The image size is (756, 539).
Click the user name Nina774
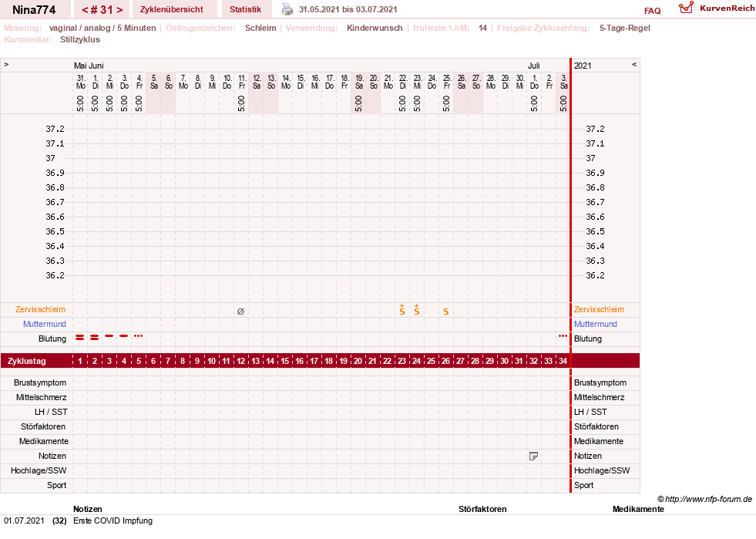click(x=34, y=10)
